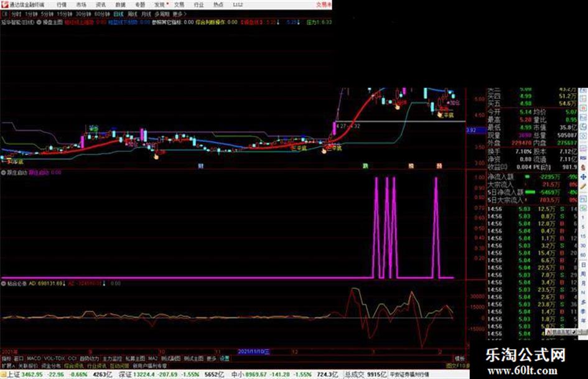Click the MACD indicator tab
Image resolution: width=588 pixels, height=379 pixels.
[34, 358]
